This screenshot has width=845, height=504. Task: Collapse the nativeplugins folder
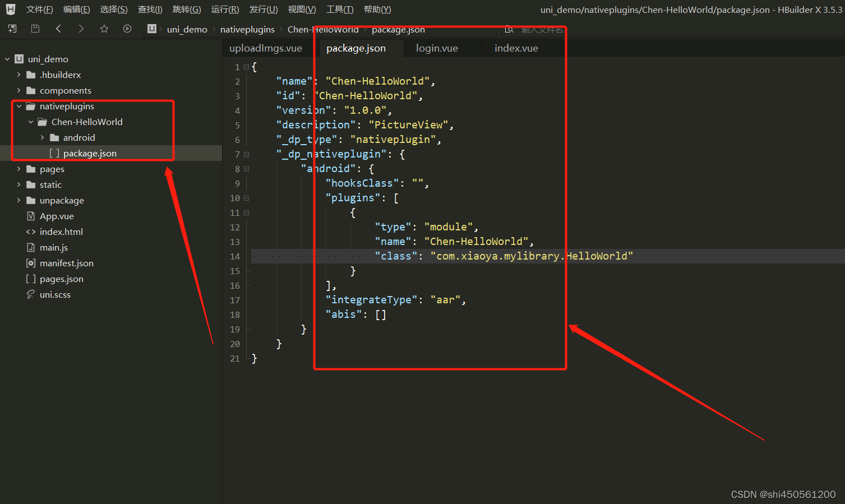19,105
